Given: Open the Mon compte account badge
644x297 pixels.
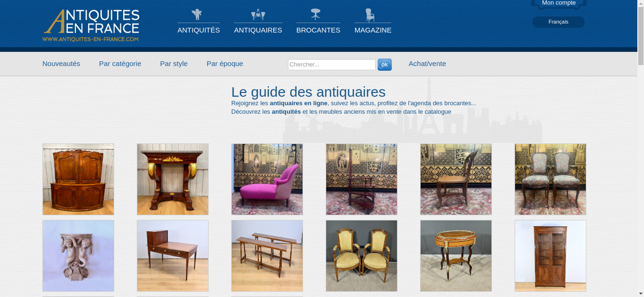Looking at the screenshot, I should [559, 4].
